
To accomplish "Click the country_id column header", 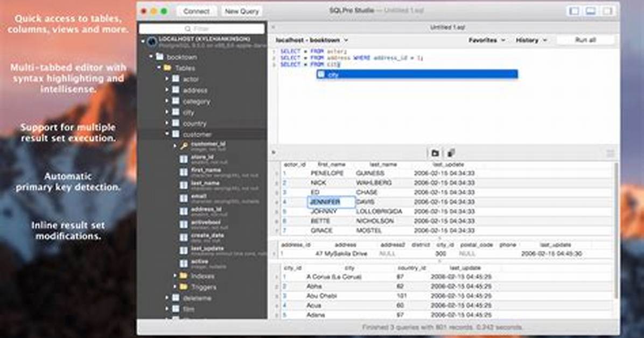I will (x=411, y=268).
